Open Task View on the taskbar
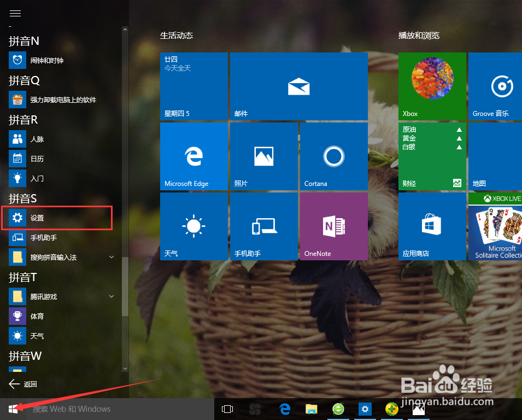The width and height of the screenshot is (522, 420). click(x=227, y=409)
